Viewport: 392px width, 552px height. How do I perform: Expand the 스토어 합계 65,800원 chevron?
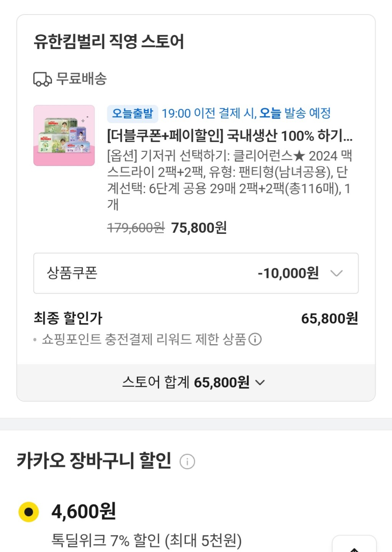260,383
